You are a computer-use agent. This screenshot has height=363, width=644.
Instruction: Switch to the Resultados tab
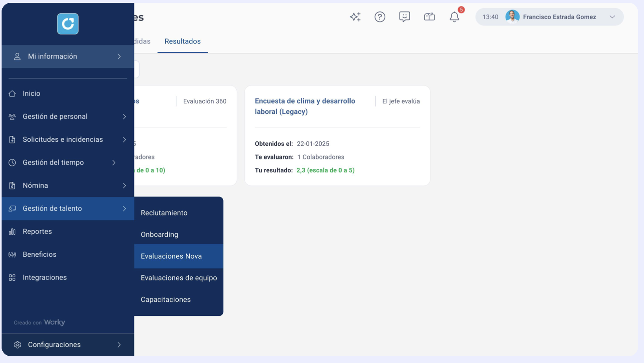[183, 41]
